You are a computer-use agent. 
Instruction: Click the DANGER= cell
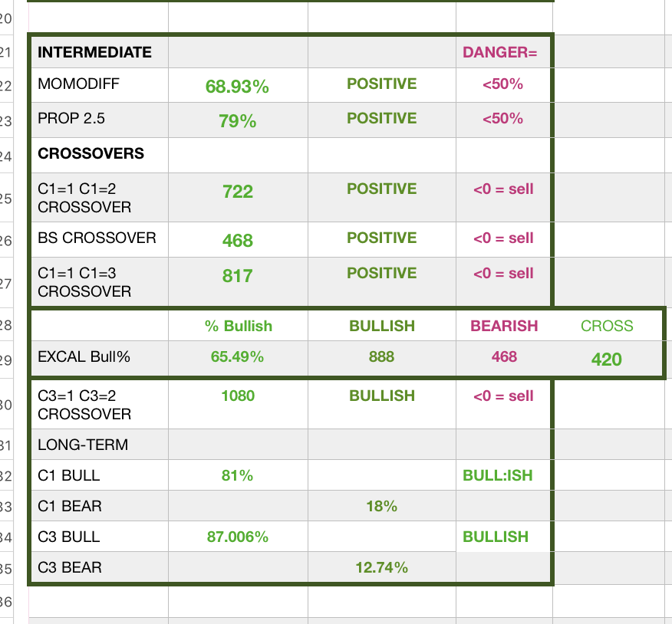pyautogui.click(x=500, y=53)
